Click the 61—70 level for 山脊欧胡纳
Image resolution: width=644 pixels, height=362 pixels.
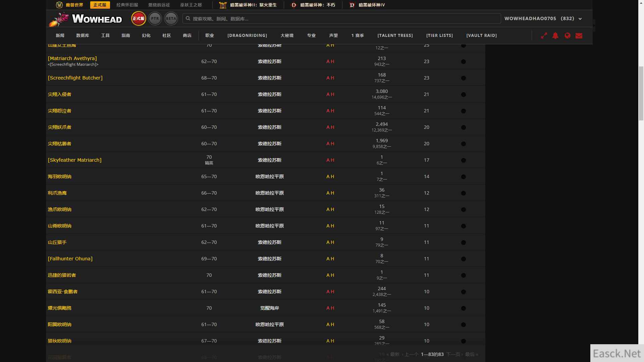(209, 226)
